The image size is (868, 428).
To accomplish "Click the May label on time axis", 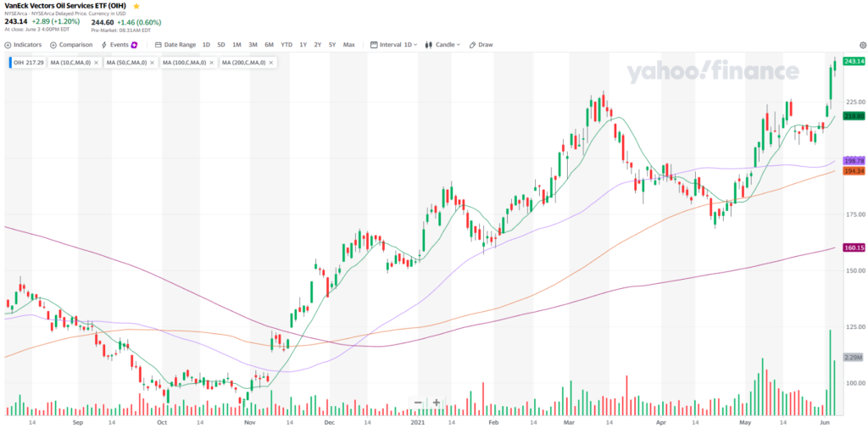I will [x=744, y=422].
